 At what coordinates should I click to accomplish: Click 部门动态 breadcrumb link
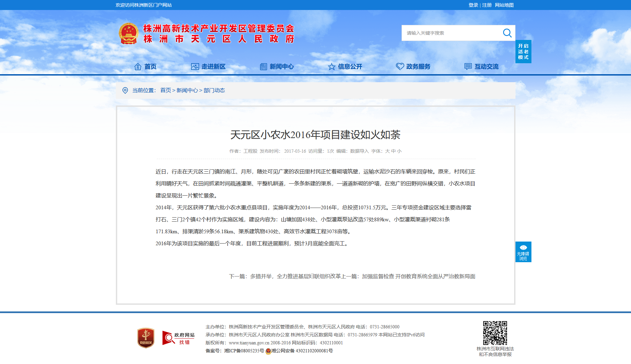214,91
